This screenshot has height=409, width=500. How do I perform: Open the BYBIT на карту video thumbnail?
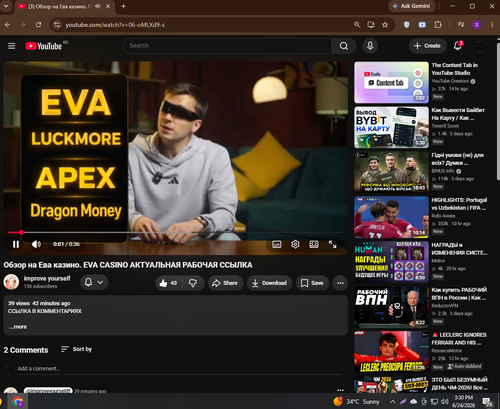[x=391, y=127]
